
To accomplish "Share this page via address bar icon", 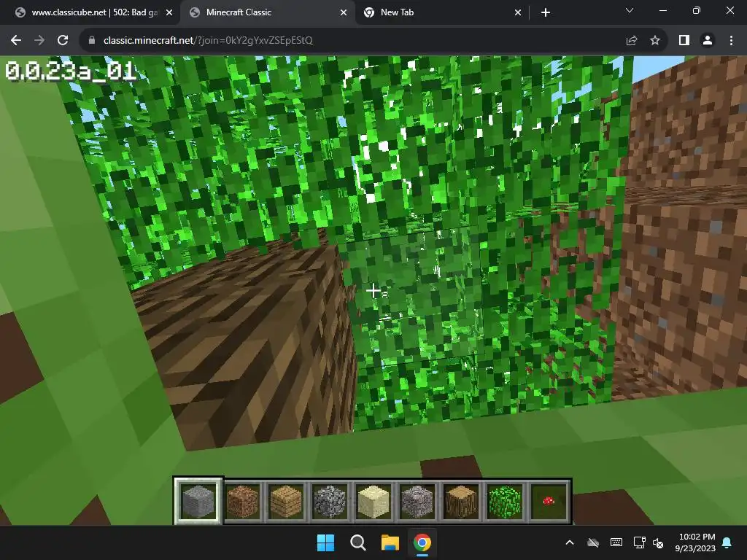I will click(x=632, y=41).
